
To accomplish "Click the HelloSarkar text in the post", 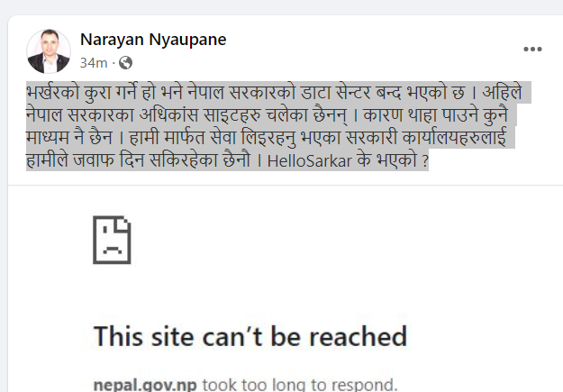I will (310, 160).
